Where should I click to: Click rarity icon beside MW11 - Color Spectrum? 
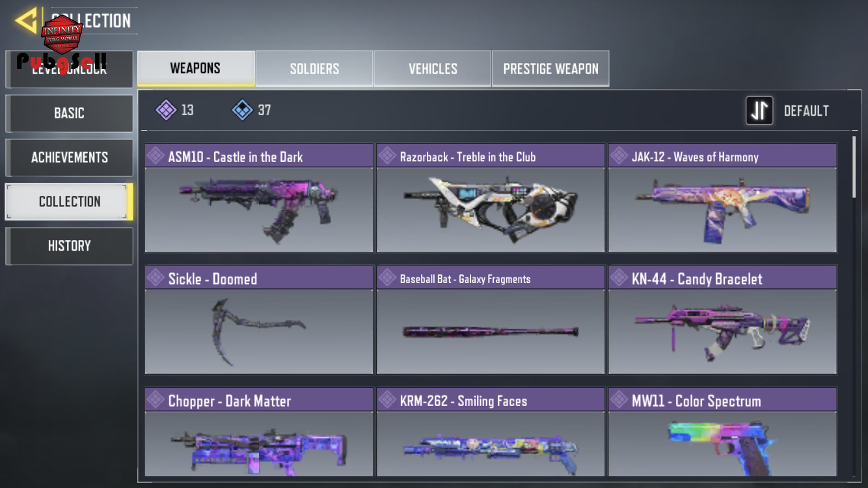[x=619, y=400]
